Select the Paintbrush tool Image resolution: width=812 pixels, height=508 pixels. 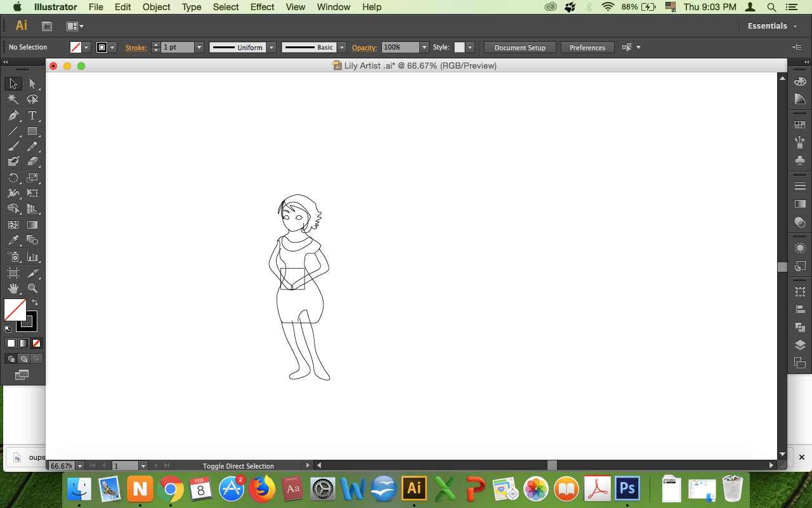13,146
